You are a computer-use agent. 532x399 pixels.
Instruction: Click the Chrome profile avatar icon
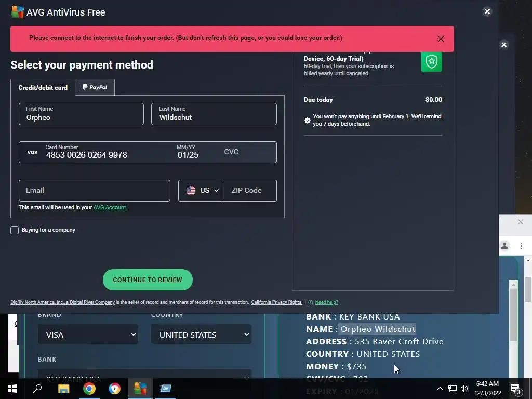[504, 246]
